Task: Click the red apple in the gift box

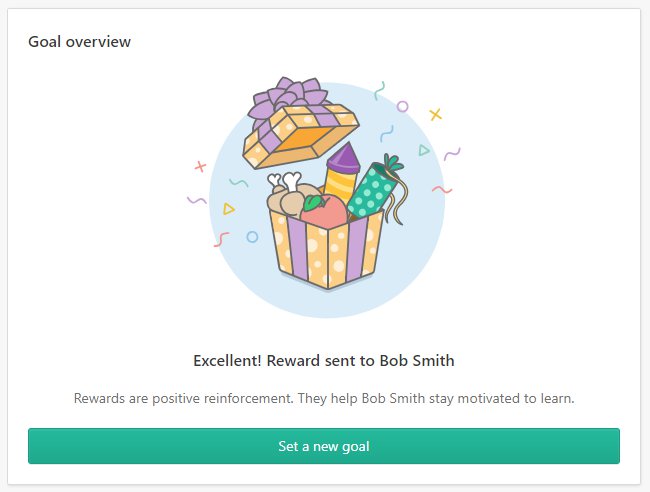Action: point(324,211)
